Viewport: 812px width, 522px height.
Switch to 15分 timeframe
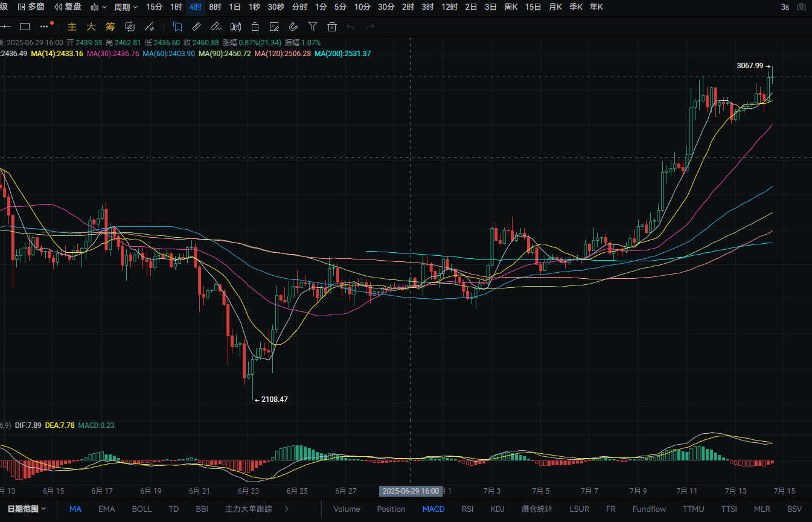coord(154,7)
